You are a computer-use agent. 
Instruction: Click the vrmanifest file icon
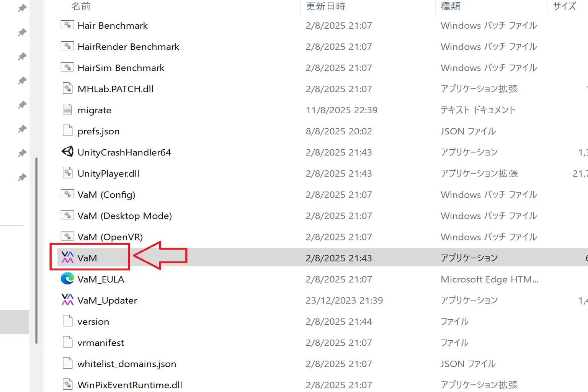pyautogui.click(x=67, y=342)
